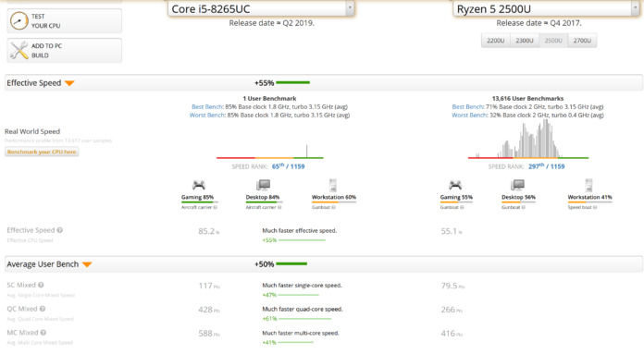644x354 pixels.
Task: Click the Benchmark your CPU here button
Action: [x=42, y=152]
